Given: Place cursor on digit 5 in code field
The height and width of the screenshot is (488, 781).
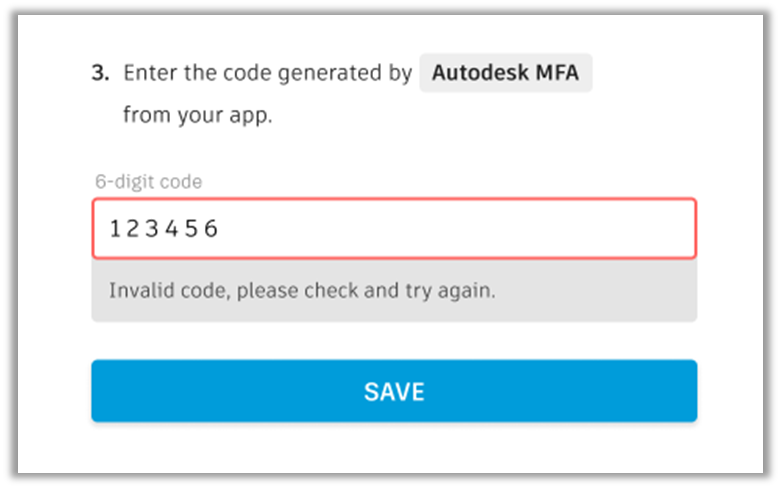Looking at the screenshot, I should [x=190, y=229].
